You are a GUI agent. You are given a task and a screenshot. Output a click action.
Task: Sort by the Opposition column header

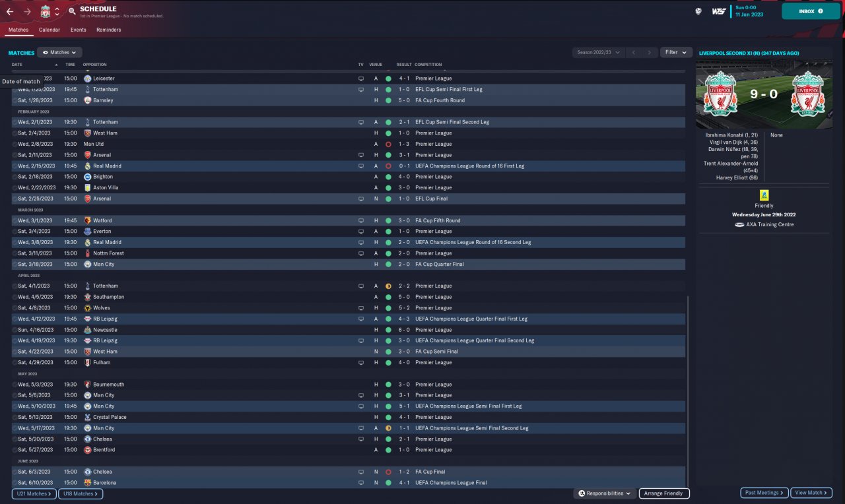(x=95, y=65)
